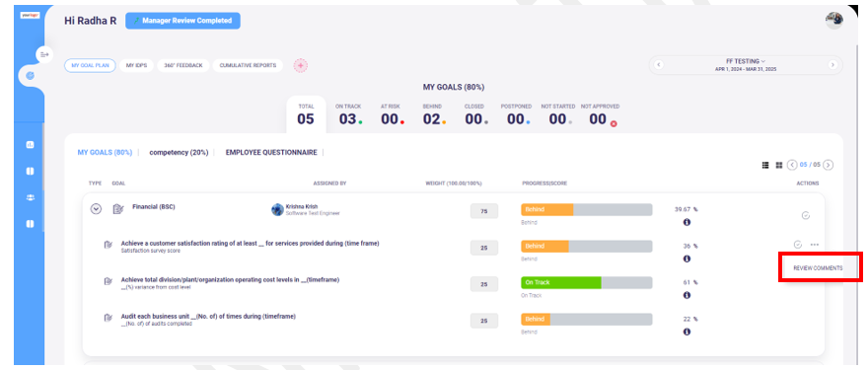Click info icon under 39.67 % score
The width and height of the screenshot is (868, 370).
tap(687, 222)
